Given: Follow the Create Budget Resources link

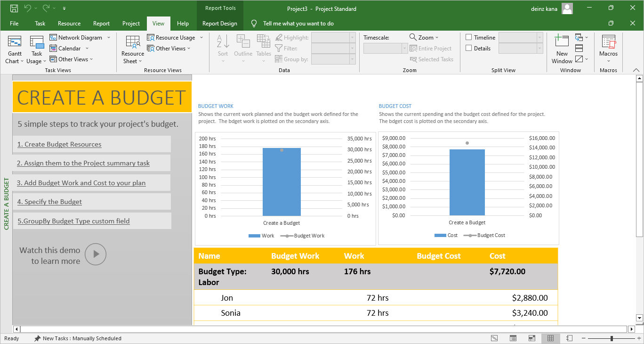Looking at the screenshot, I should pos(59,145).
